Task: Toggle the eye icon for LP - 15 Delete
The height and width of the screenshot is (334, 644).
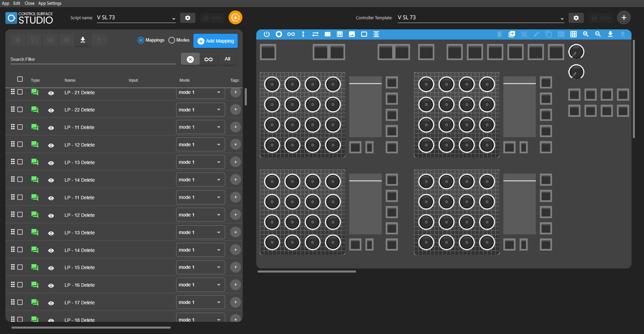Action: [x=51, y=268]
